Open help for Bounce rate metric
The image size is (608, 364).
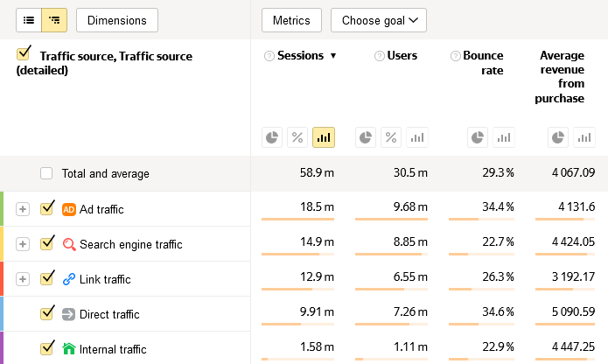456,56
